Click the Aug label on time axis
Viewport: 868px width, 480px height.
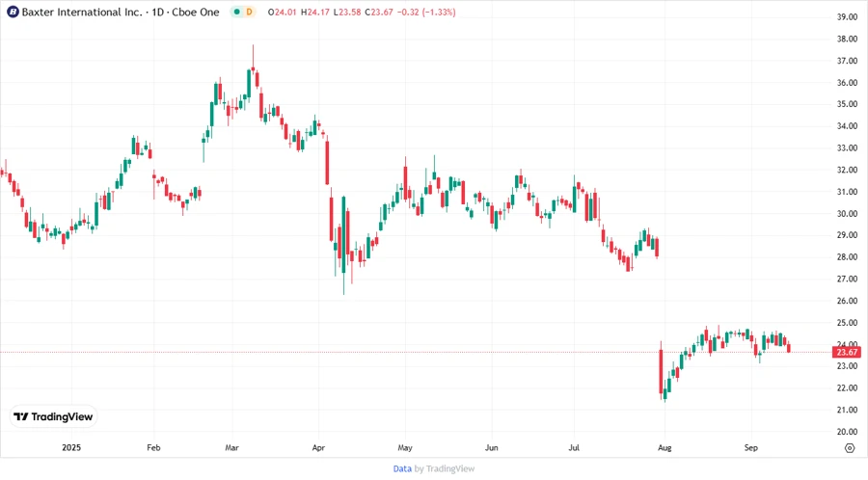click(x=665, y=447)
